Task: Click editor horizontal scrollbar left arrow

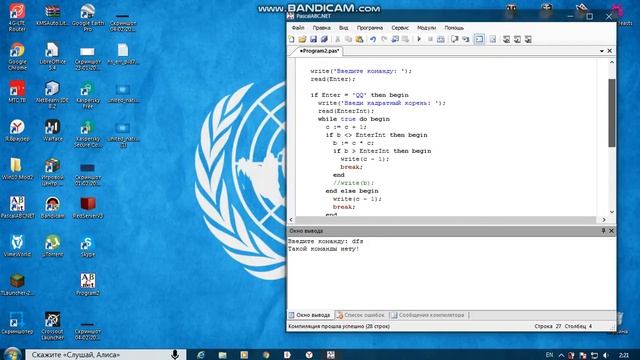Action: (291, 220)
